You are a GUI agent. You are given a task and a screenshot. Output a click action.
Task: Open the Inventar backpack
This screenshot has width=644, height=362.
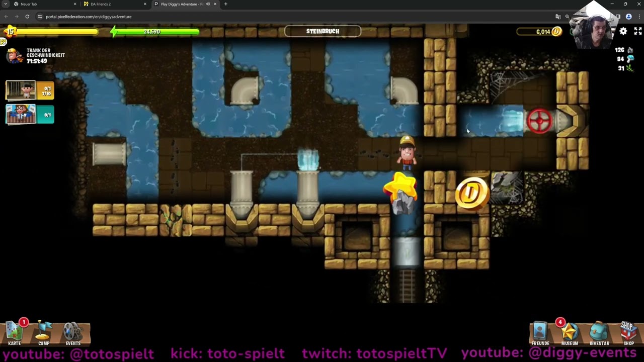(x=599, y=333)
